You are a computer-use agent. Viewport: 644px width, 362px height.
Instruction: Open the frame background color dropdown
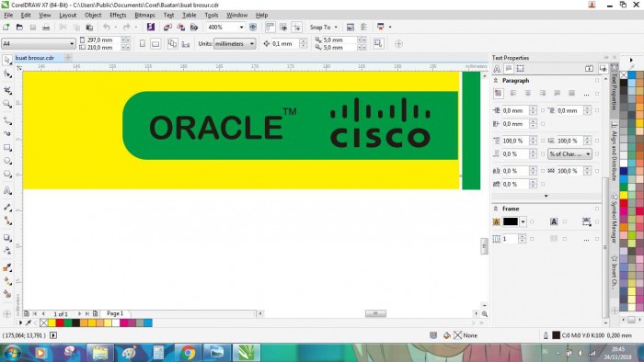pos(523,221)
